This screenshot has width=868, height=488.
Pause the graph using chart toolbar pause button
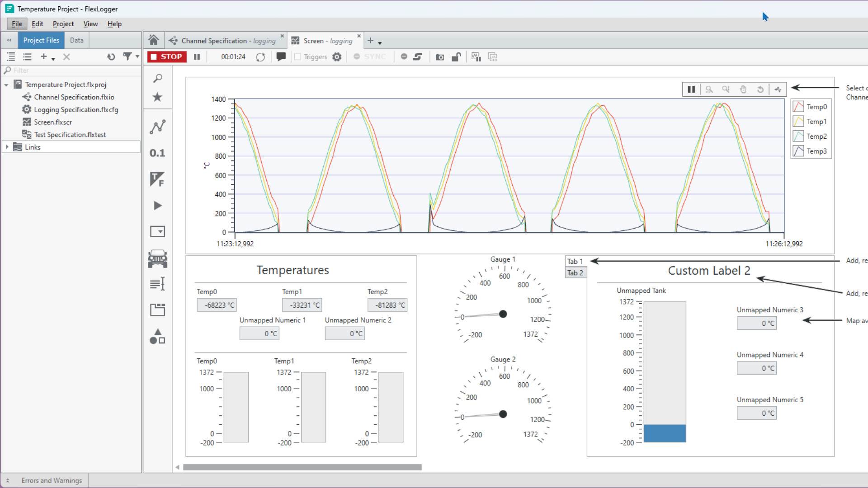click(x=691, y=89)
